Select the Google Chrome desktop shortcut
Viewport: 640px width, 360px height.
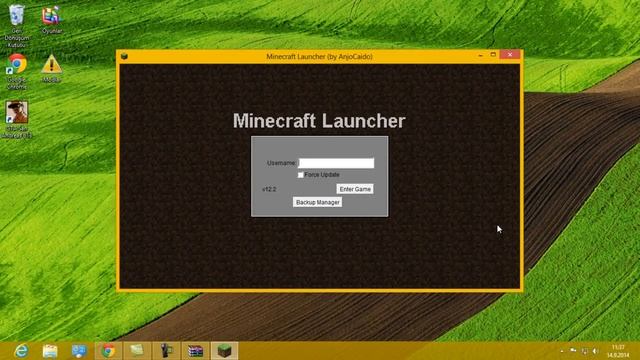17,71
